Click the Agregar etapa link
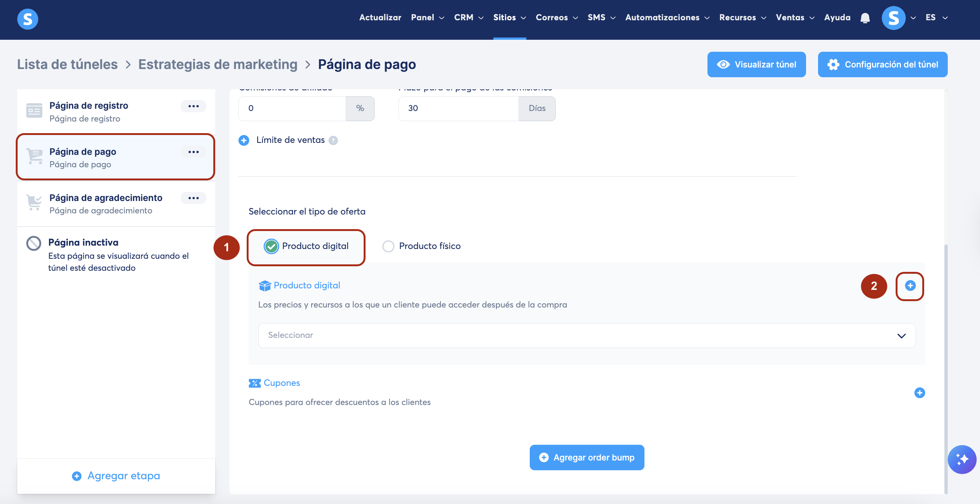Screen dimensions: 980x504 pyautogui.click(x=116, y=476)
